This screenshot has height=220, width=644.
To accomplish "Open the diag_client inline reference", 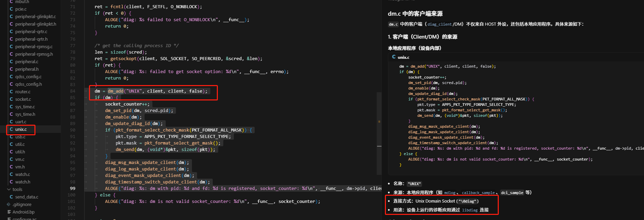I will coord(439,24).
